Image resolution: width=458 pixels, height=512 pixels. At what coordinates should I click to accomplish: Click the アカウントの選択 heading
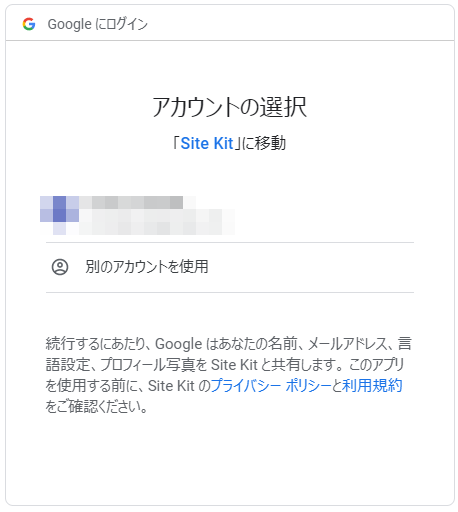point(229,107)
